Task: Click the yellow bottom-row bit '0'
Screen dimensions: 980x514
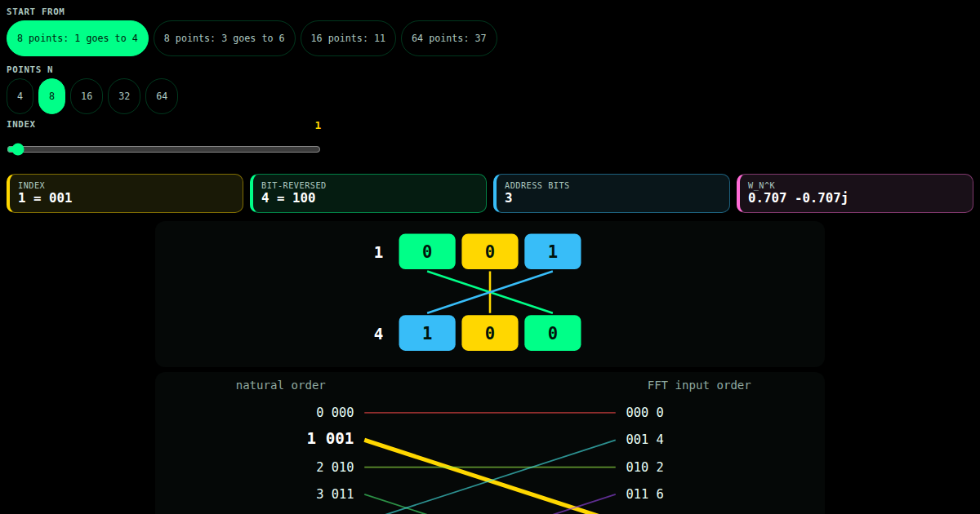Action: point(490,333)
